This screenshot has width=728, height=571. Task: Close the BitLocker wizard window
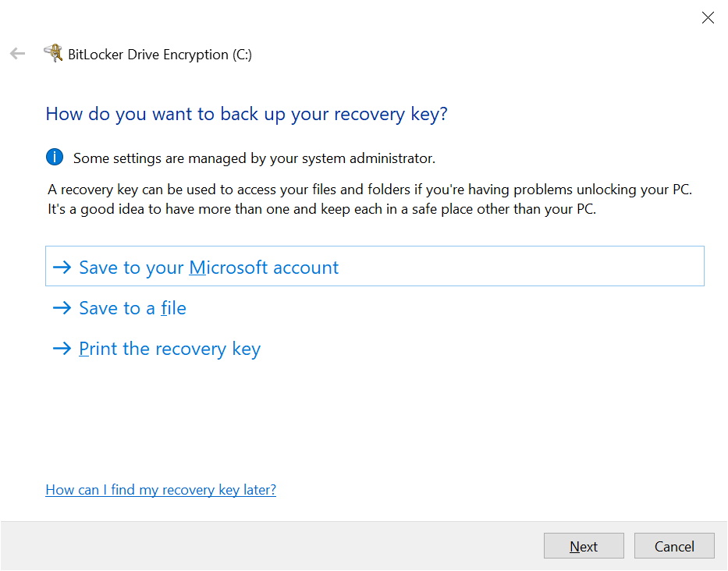click(708, 18)
